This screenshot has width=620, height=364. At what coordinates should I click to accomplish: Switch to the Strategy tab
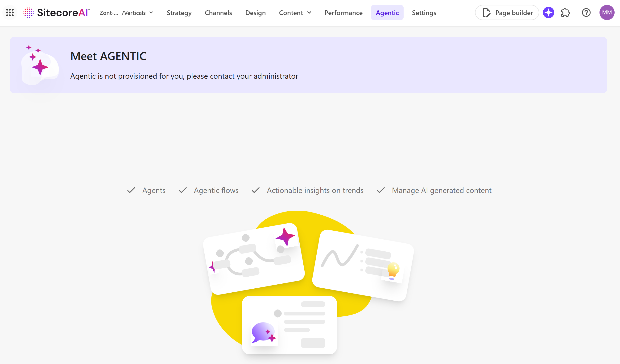(x=179, y=13)
